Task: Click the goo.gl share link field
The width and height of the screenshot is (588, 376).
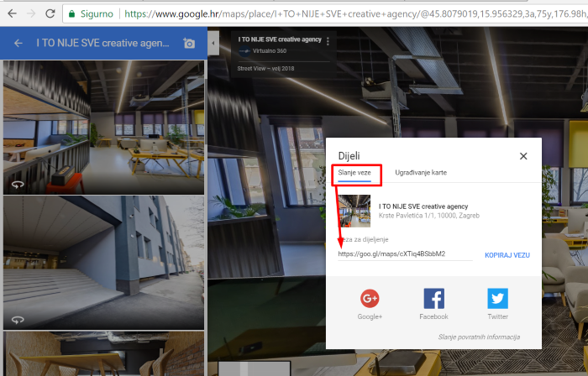Action: click(405, 253)
